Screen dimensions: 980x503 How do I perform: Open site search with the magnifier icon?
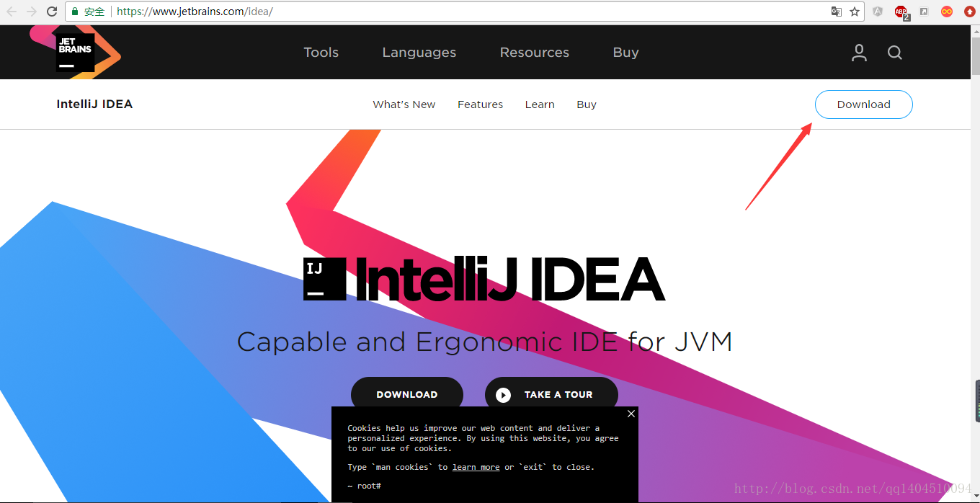tap(895, 53)
